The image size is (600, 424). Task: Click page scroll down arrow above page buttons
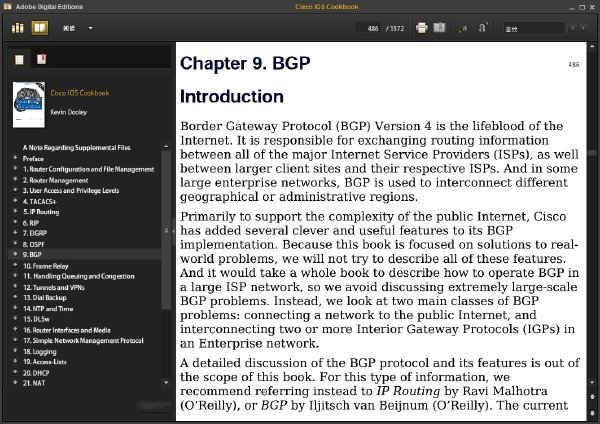(592, 382)
